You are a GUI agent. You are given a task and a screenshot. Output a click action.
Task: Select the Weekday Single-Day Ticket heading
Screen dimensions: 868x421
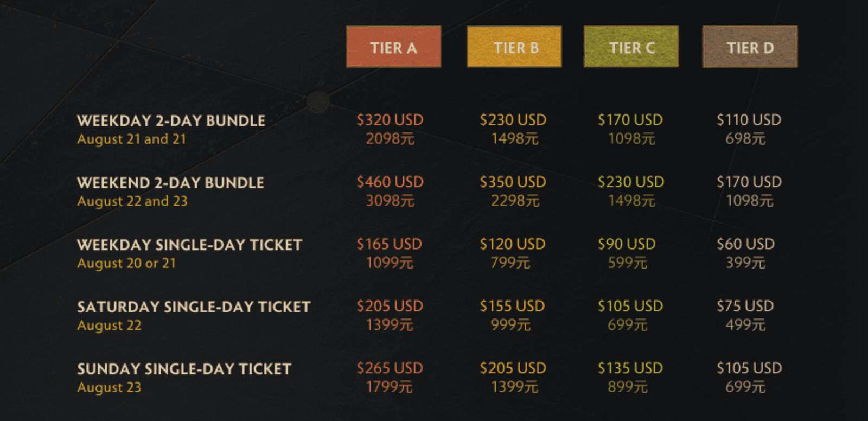coord(189,245)
